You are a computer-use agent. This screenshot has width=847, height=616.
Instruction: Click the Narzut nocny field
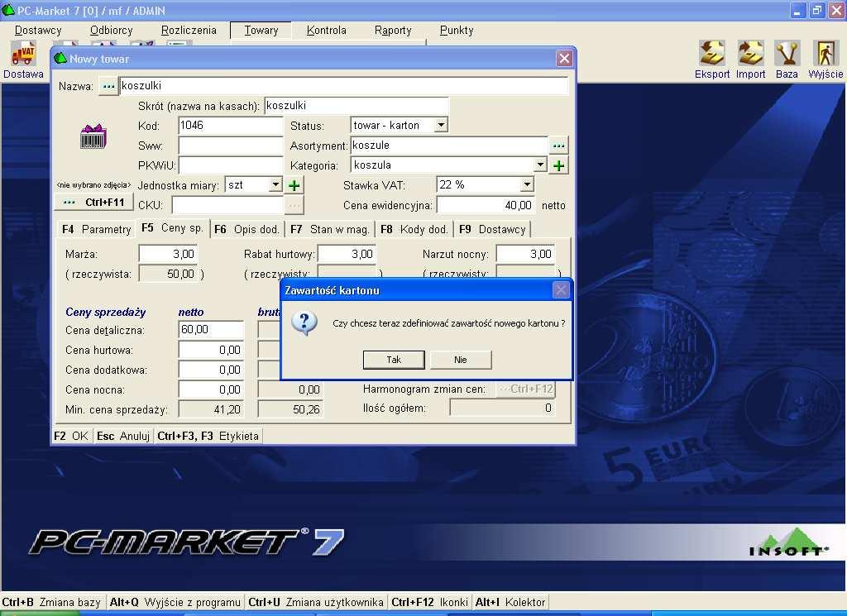[525, 254]
